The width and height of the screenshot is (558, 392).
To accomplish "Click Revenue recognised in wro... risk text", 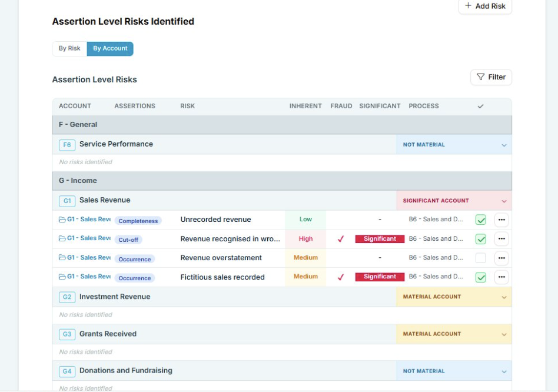I will point(230,239).
